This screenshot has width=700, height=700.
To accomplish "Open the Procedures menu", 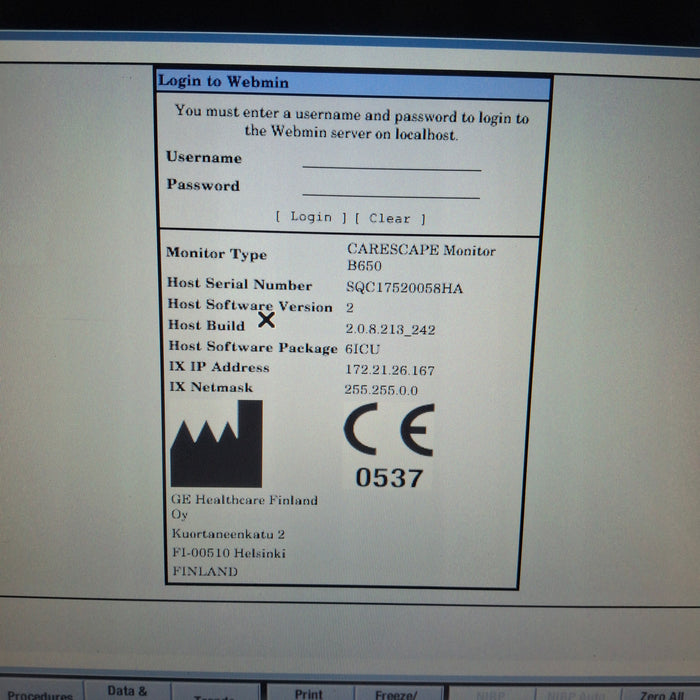I will (x=40, y=693).
